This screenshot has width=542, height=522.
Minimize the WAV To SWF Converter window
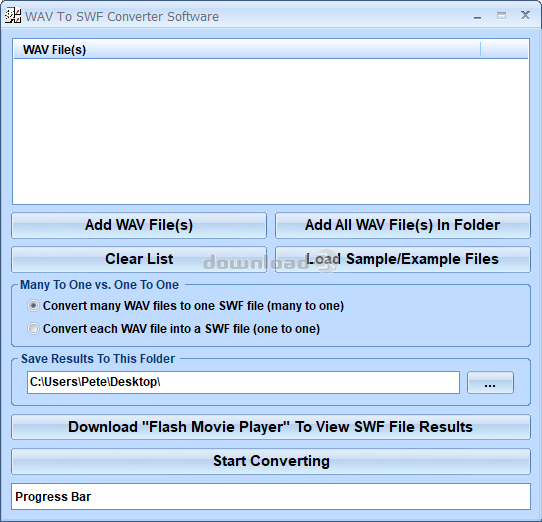point(477,17)
